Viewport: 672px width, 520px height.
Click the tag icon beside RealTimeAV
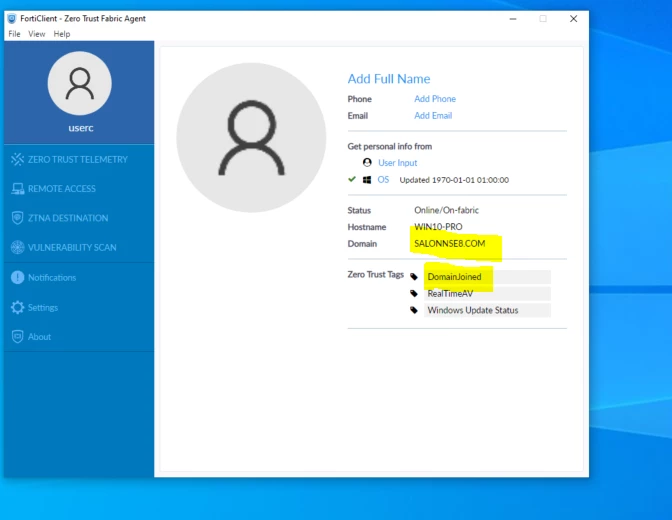click(x=414, y=293)
